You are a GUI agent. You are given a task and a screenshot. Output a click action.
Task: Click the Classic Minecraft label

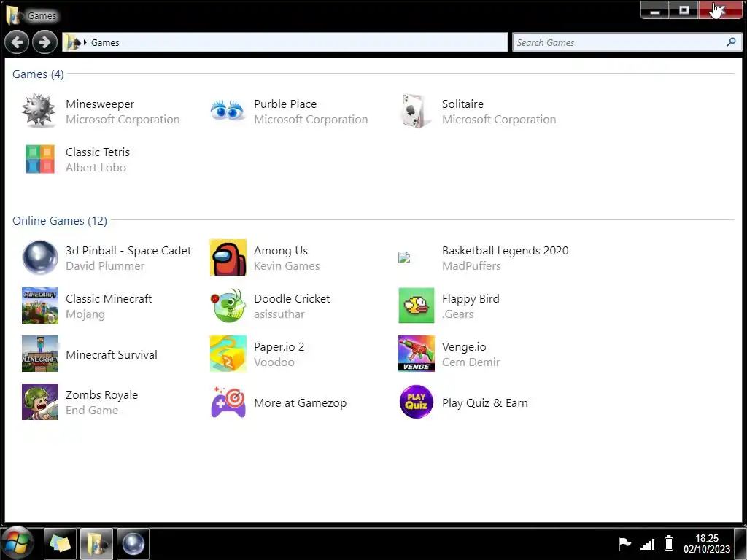(x=109, y=298)
